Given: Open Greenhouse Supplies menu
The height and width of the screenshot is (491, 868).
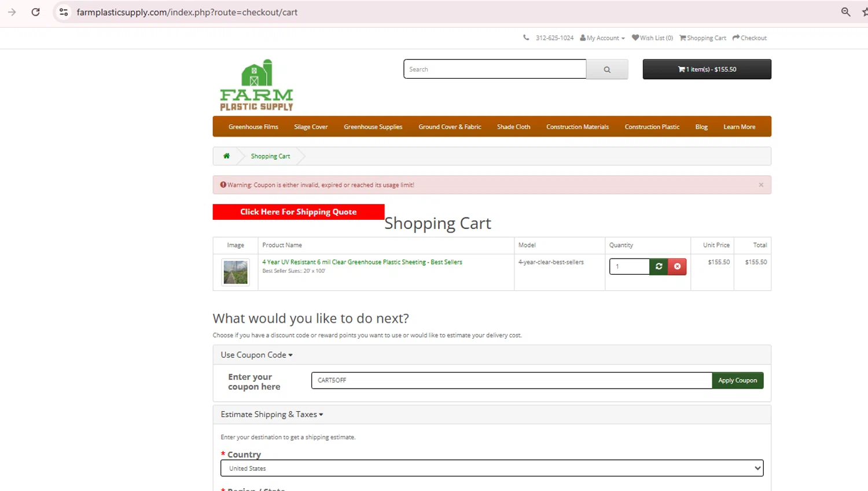Looking at the screenshot, I should (x=373, y=127).
